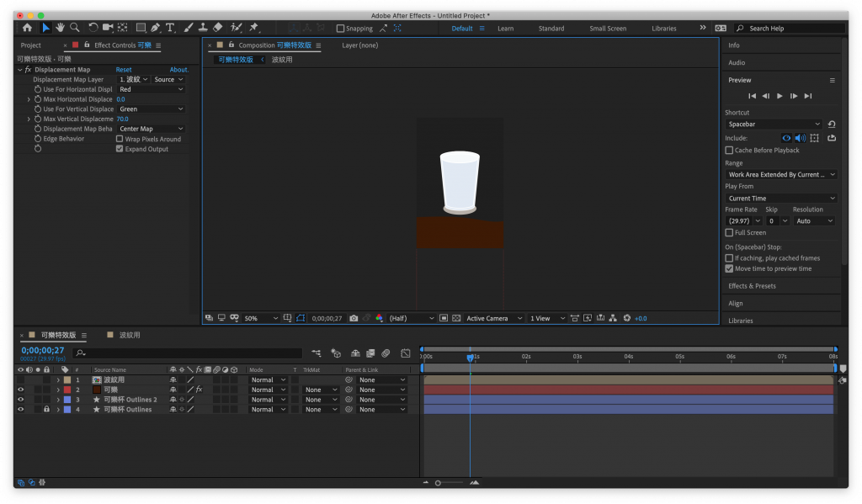The image size is (862, 504).
Task: Expand layer 3 可樂杯 Outlines 2 properties
Action: point(58,400)
